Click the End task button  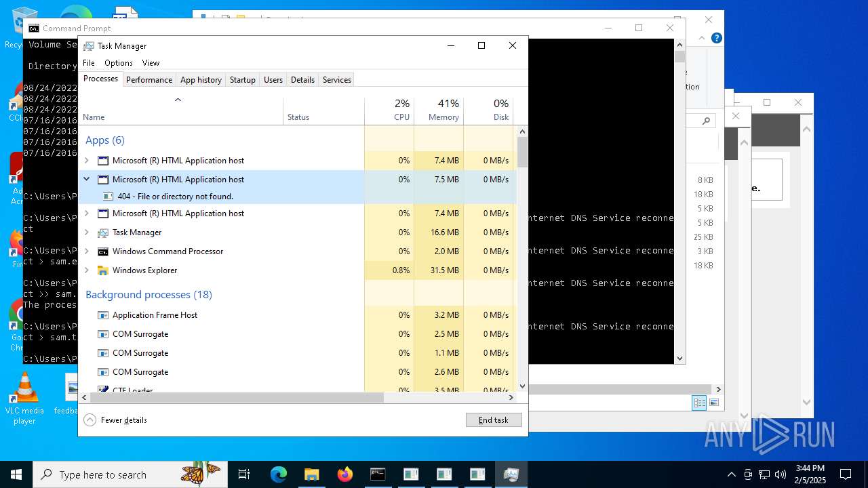click(494, 420)
